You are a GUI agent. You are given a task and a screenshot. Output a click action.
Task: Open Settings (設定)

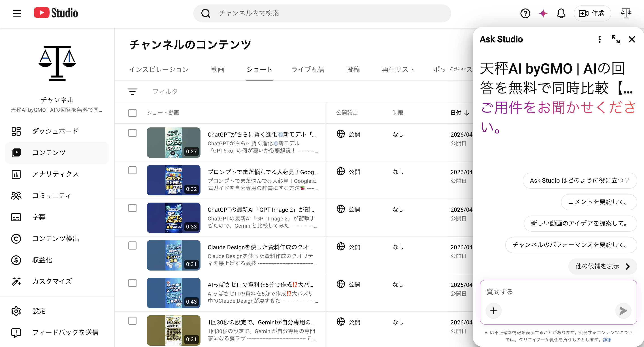57,311
